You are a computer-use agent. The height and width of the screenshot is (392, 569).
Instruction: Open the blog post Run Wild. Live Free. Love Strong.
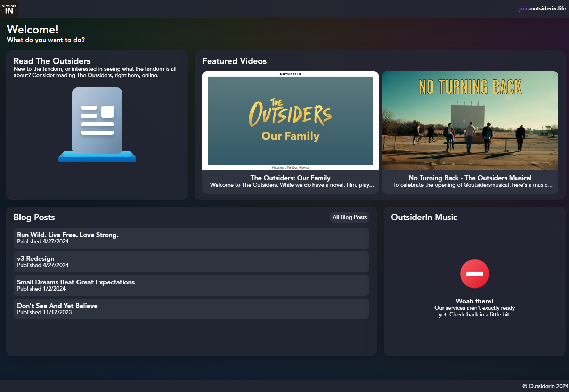(191, 238)
